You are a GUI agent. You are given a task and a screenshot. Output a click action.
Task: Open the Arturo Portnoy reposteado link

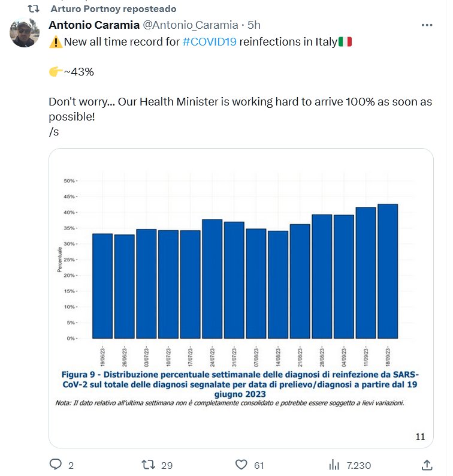click(113, 9)
